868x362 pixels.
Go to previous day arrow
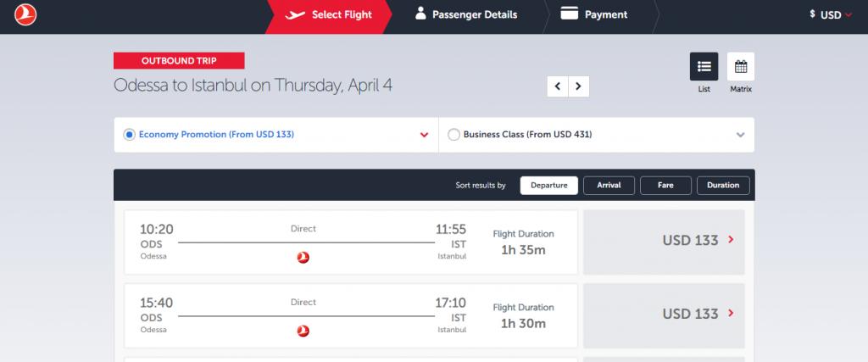coord(558,86)
